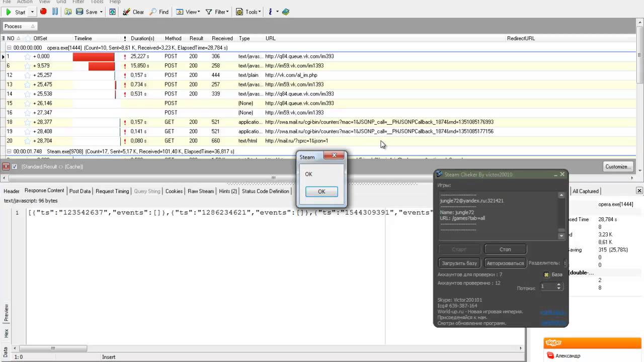Screen dimensions: 644x362
Task: Open the Filter funnel dropdown
Action: 217,12
